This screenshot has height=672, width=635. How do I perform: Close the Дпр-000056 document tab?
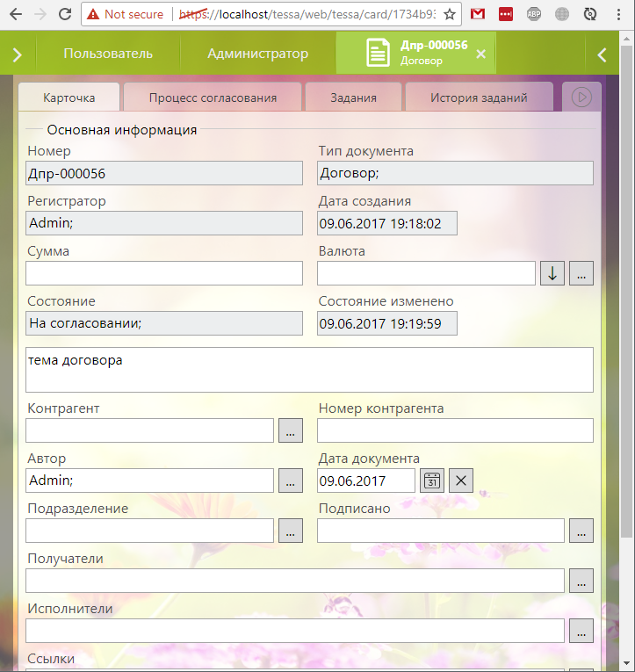tap(480, 54)
